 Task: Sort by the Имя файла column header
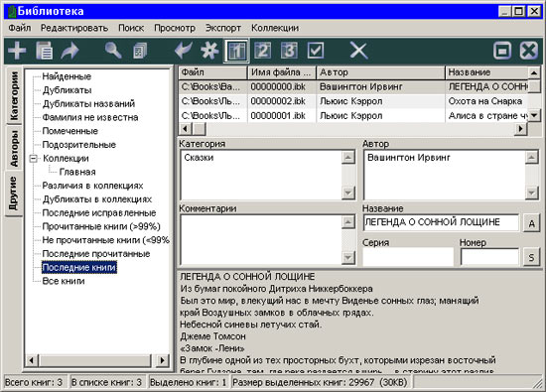[282, 72]
